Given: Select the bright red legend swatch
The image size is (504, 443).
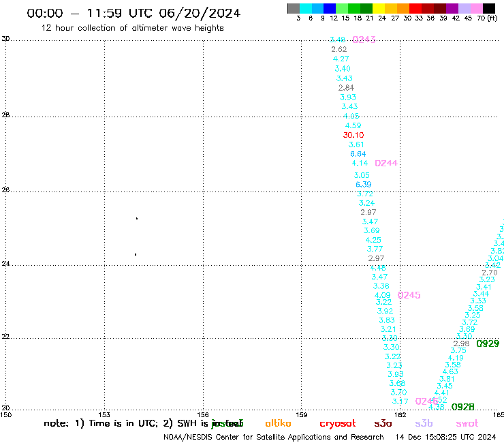Looking at the screenshot, I should [415, 8].
